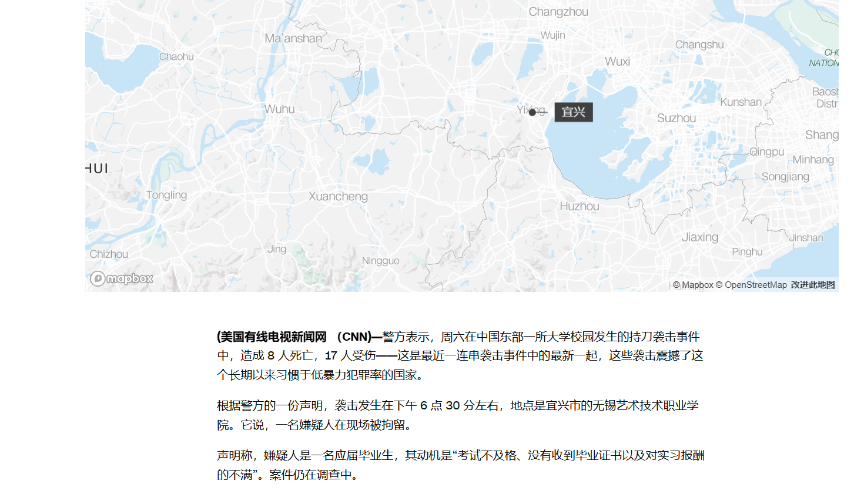Click the 改进此地图 link

[812, 285]
